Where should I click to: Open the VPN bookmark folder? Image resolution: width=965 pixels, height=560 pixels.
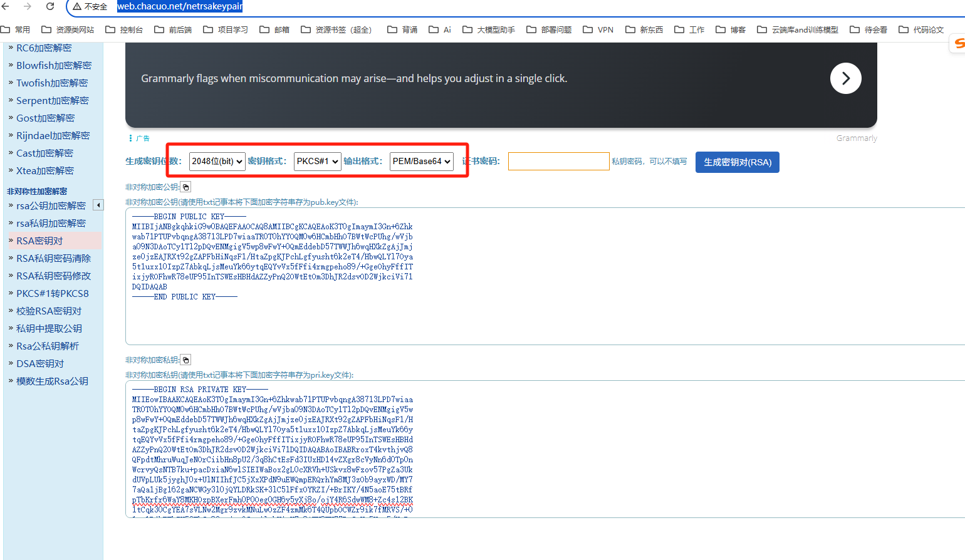coord(598,29)
